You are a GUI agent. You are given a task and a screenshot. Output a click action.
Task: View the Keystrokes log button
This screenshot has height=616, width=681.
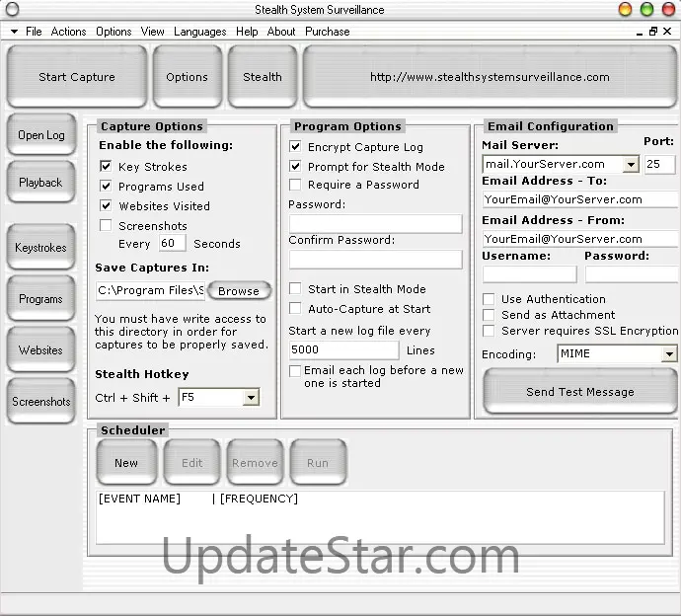tap(41, 248)
